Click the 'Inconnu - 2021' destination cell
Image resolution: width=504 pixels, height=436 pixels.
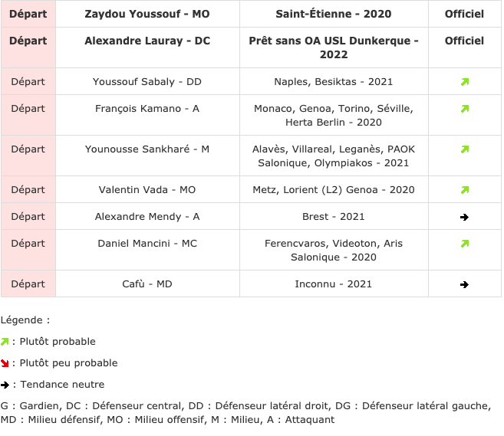tap(334, 284)
